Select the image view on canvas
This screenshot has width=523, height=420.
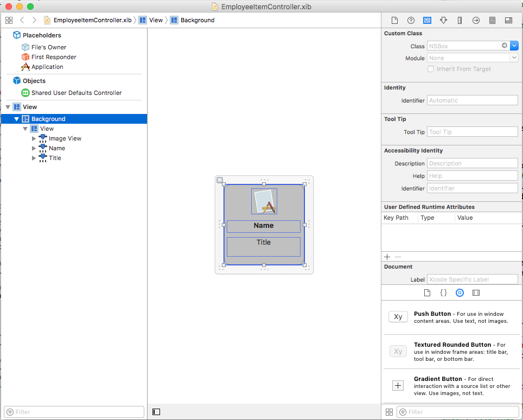264,201
